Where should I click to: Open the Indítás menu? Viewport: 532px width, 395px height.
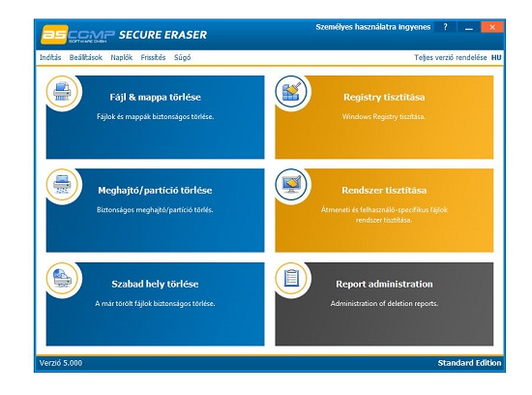[50, 57]
